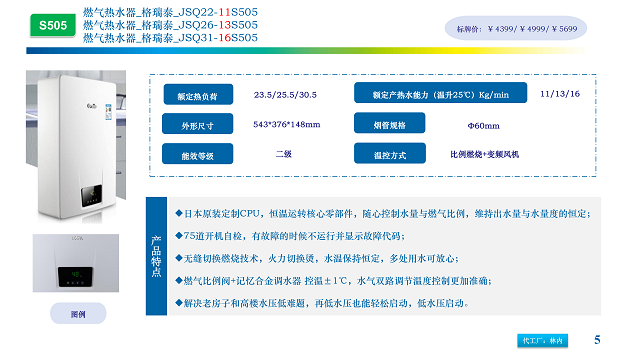Viewport: 640px width, 360px height.
Task: Select the JSQ22-11S505 title line
Action: [170, 12]
